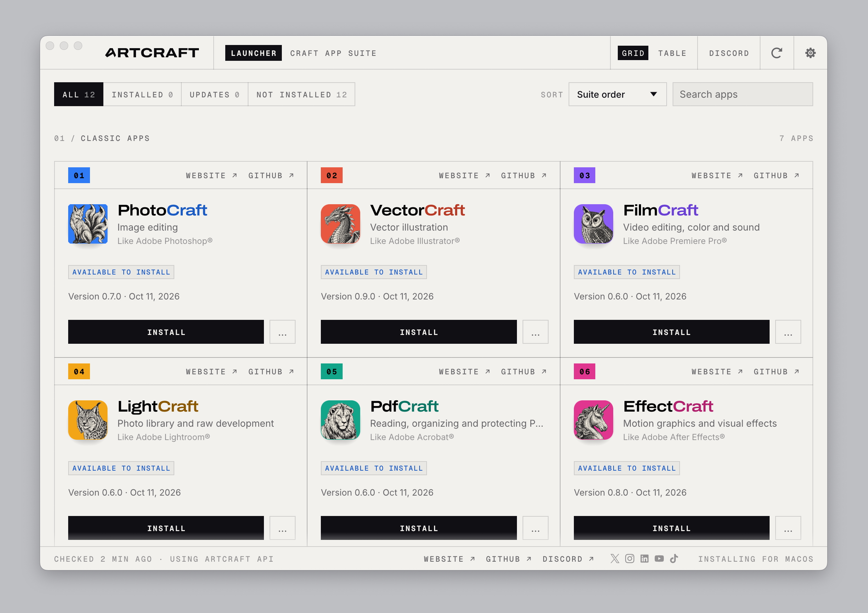Open EffectCraft's more options (...) button
868x613 pixels.
788,528
